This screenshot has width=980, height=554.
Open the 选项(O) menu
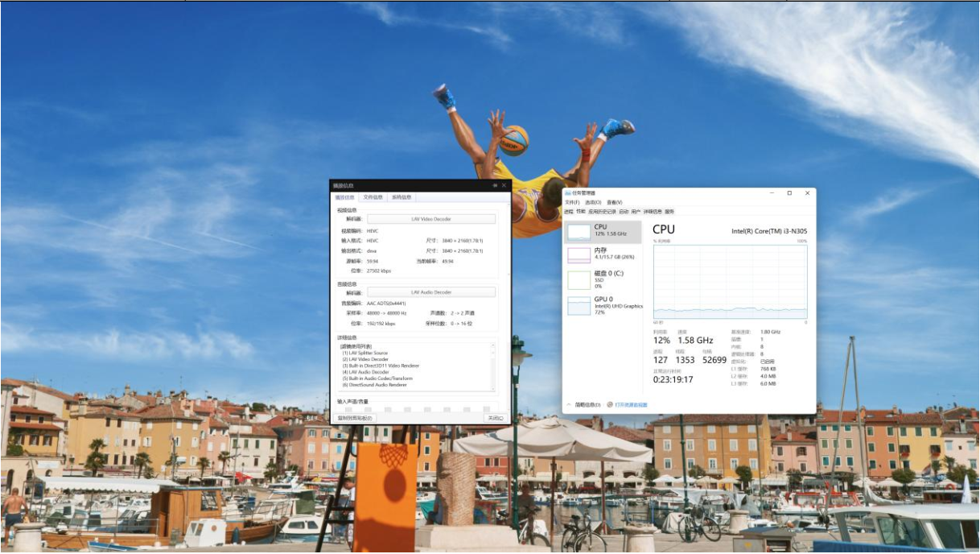(x=592, y=202)
